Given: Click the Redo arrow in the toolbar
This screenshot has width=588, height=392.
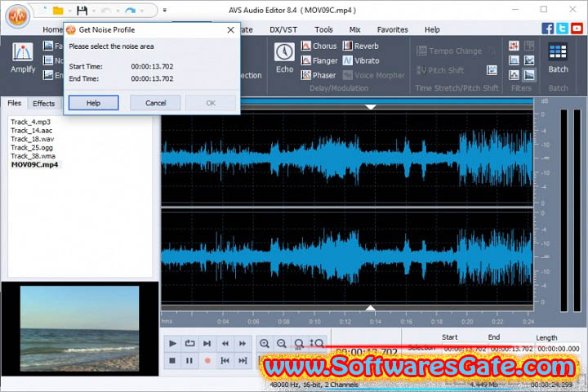Looking at the screenshot, I should tap(130, 11).
